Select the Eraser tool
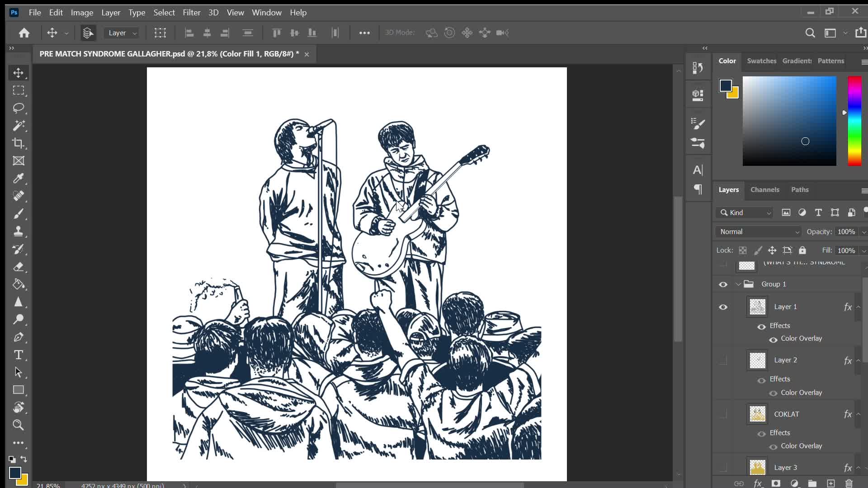This screenshot has width=868, height=488. pyautogui.click(x=19, y=267)
